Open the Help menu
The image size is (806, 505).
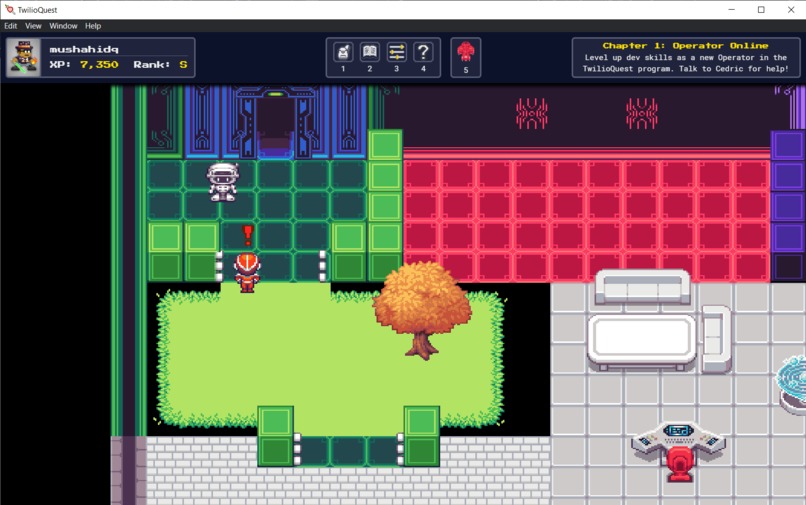93,26
